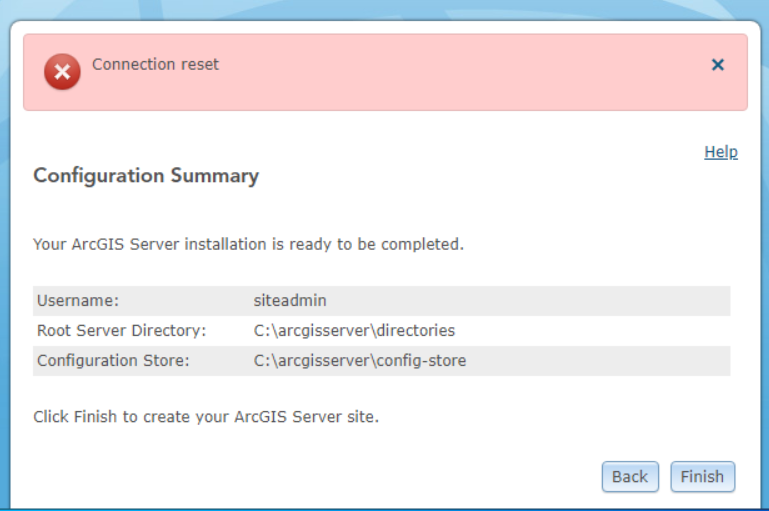Open the Help link

point(721,152)
